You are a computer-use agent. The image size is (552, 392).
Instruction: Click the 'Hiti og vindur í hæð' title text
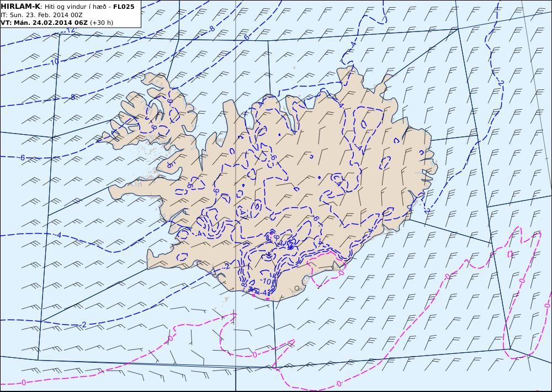click(75, 7)
